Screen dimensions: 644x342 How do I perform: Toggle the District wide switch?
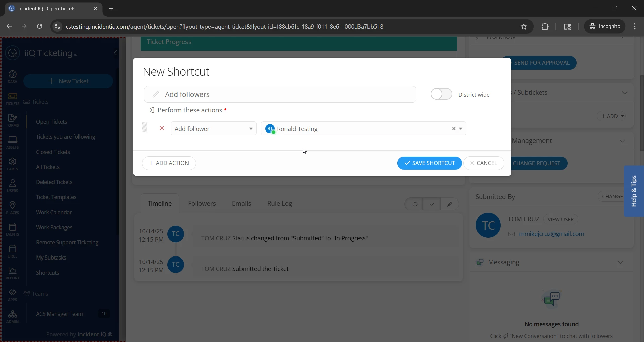tap(441, 94)
